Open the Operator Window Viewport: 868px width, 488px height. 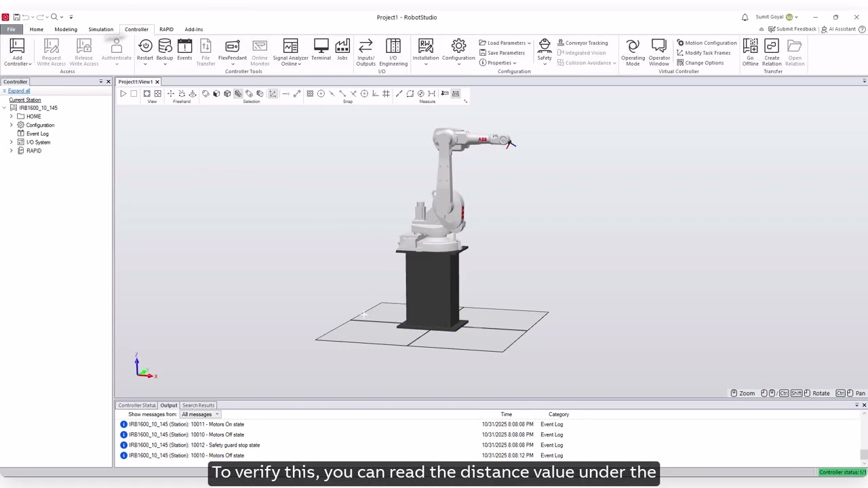coord(659,52)
